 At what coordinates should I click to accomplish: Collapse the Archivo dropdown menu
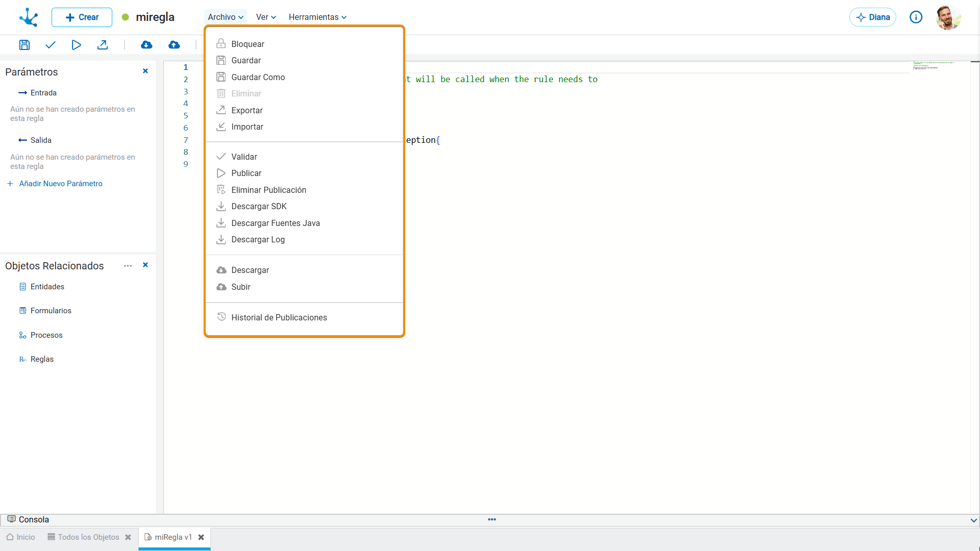(225, 17)
